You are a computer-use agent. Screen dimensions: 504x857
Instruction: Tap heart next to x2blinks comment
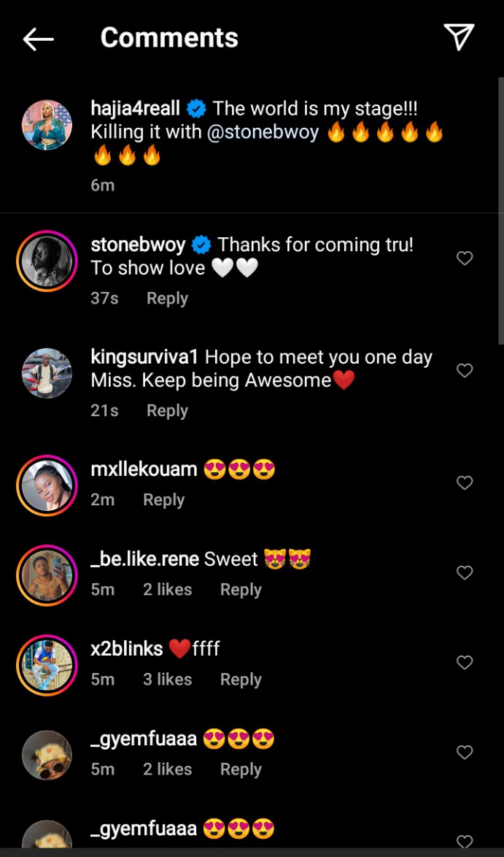pos(465,663)
